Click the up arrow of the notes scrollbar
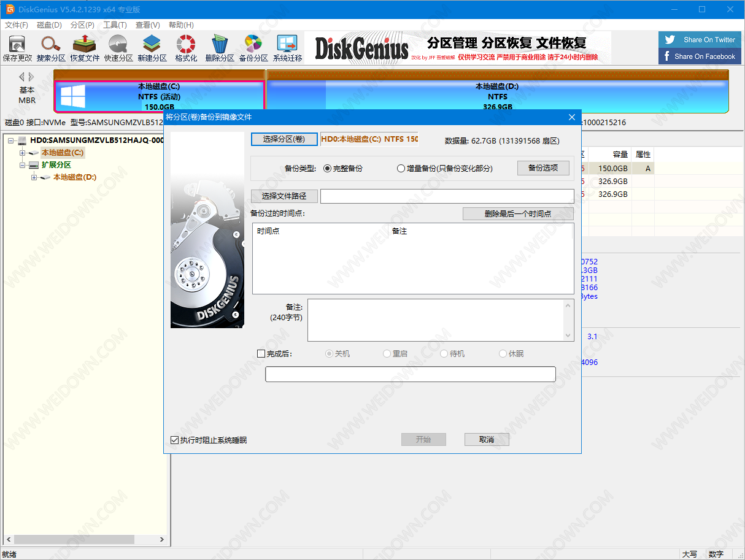 (569, 304)
